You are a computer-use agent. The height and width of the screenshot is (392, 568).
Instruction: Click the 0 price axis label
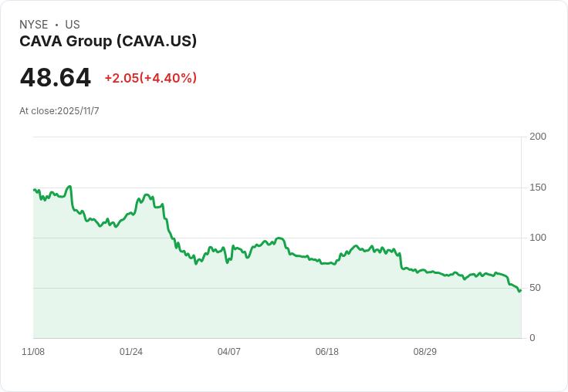532,338
